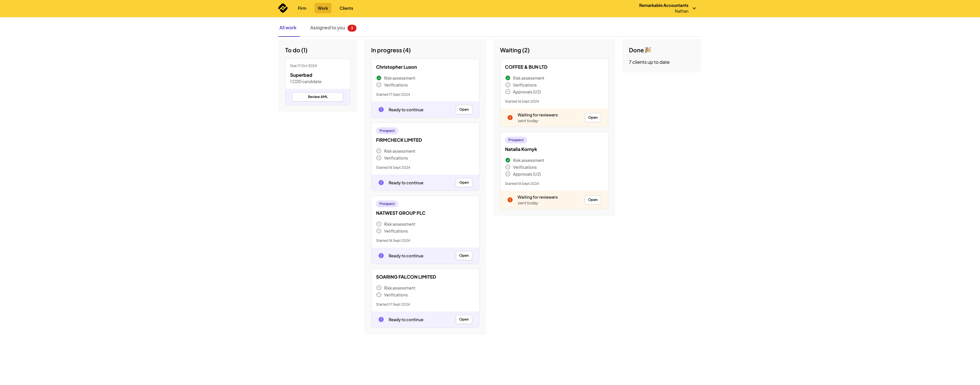The height and width of the screenshot is (385, 980).
Task: Click orange warning icon on COFFEE & BUN card
Action: coord(510,118)
